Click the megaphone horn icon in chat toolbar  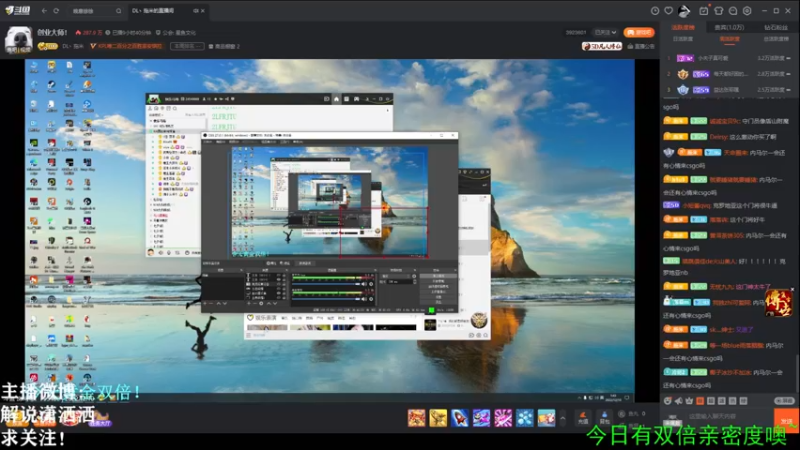pos(679,401)
